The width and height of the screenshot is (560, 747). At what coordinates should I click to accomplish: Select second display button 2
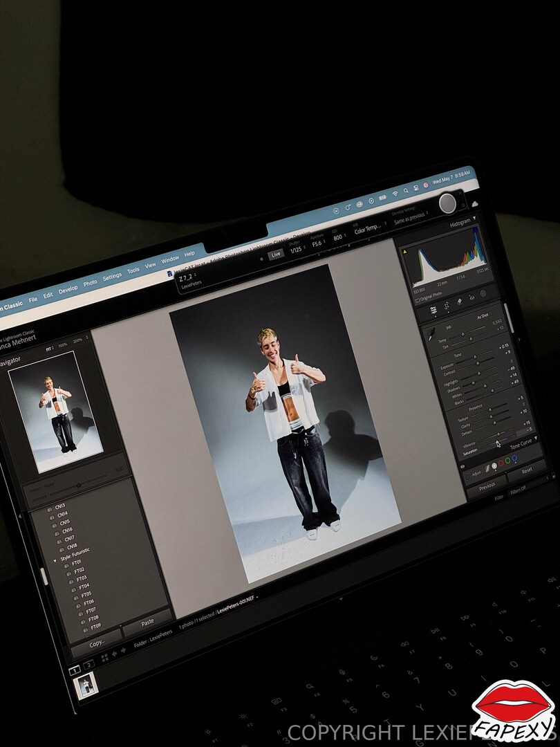coord(88,665)
